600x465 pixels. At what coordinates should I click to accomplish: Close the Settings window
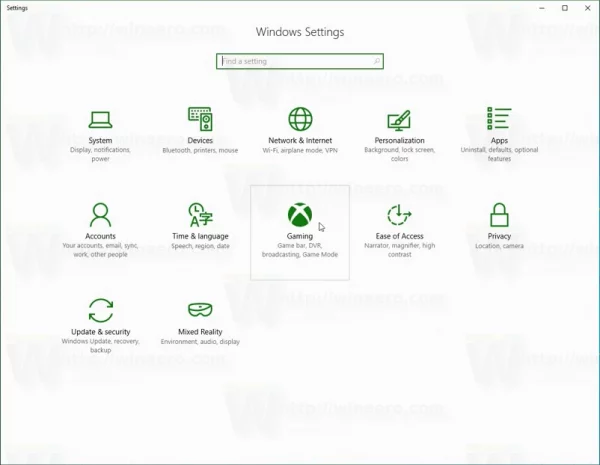tap(588, 8)
